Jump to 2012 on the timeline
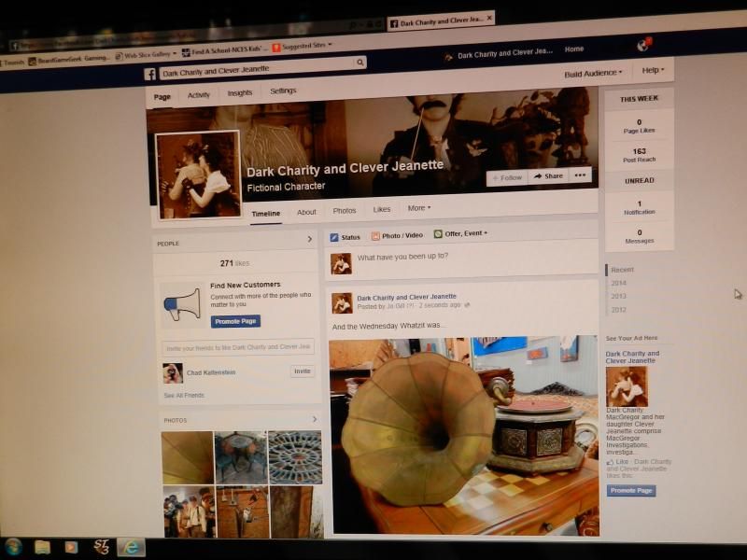747x560 pixels. coord(618,310)
